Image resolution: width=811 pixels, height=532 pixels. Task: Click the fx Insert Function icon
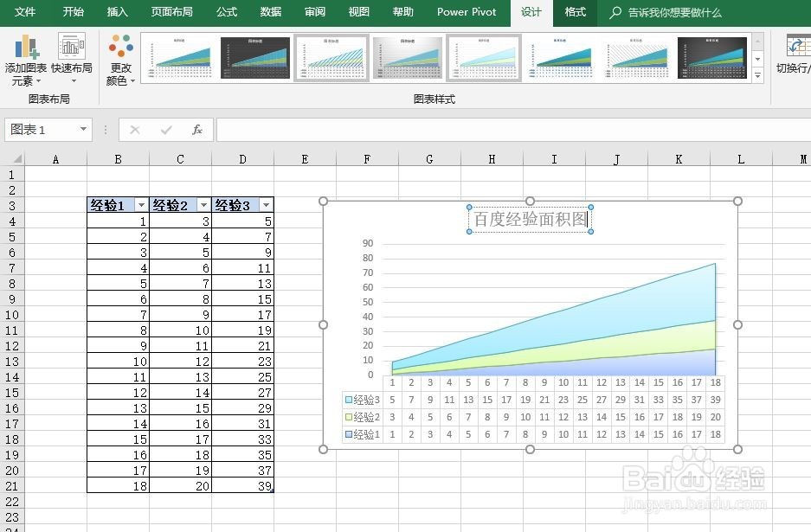[x=197, y=129]
